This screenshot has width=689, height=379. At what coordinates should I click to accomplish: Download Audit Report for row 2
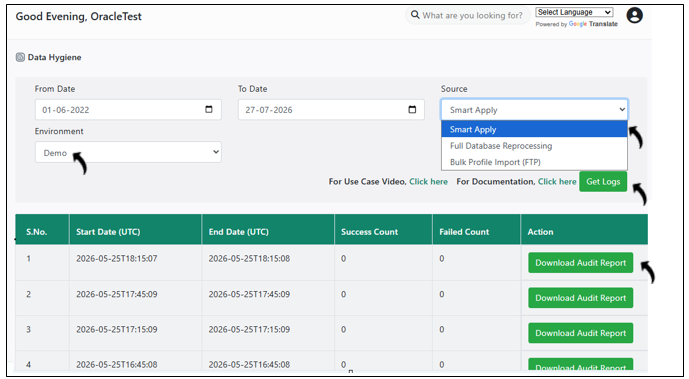point(580,298)
